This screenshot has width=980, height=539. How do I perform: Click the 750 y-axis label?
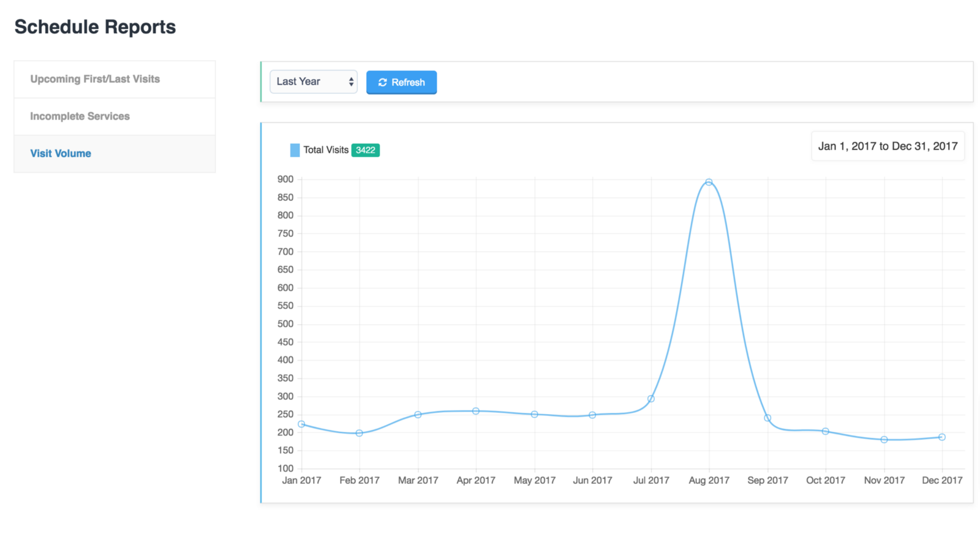point(285,233)
